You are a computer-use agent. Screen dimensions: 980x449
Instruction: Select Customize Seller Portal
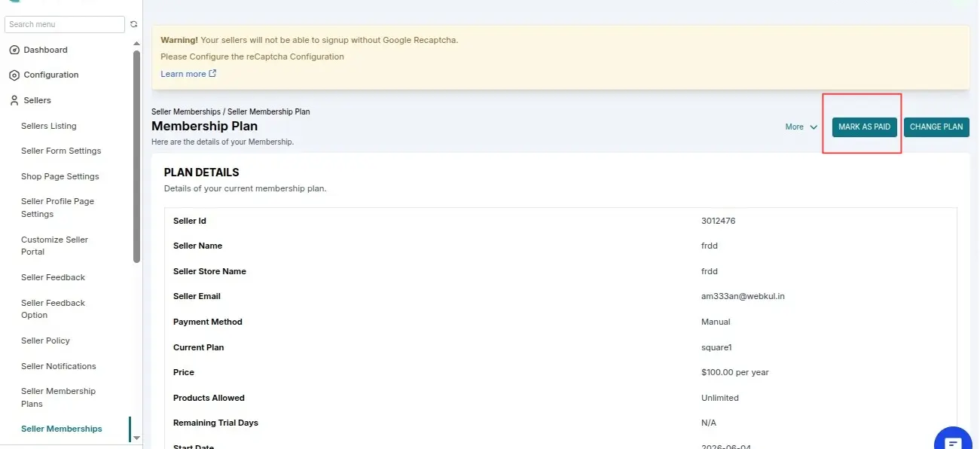coord(55,246)
